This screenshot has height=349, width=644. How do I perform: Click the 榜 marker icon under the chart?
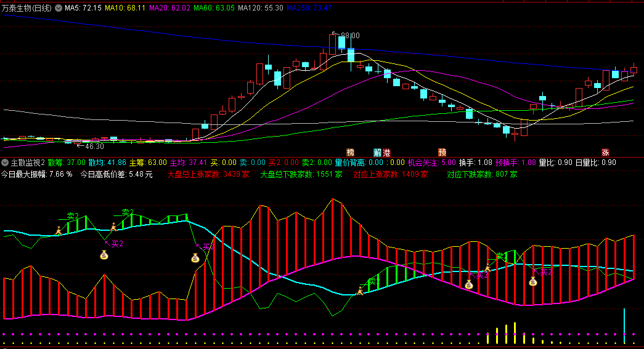[350, 153]
